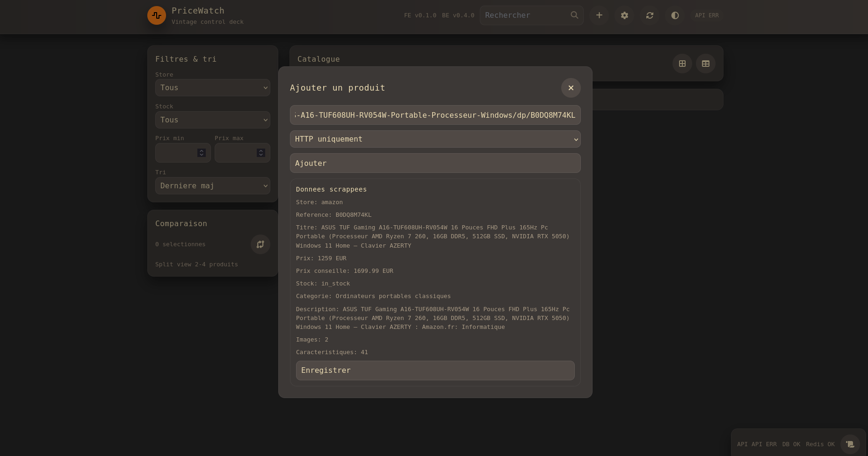Click the search magnifier icon
The height and width of the screenshot is (456, 868).
point(574,15)
